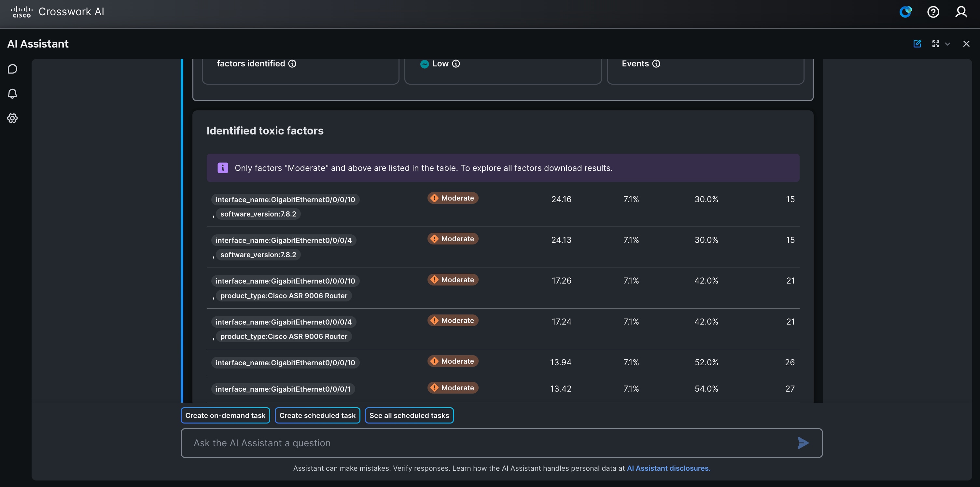This screenshot has height=487, width=980.
Task: Click the 13.94 score value
Action: [x=560, y=362]
